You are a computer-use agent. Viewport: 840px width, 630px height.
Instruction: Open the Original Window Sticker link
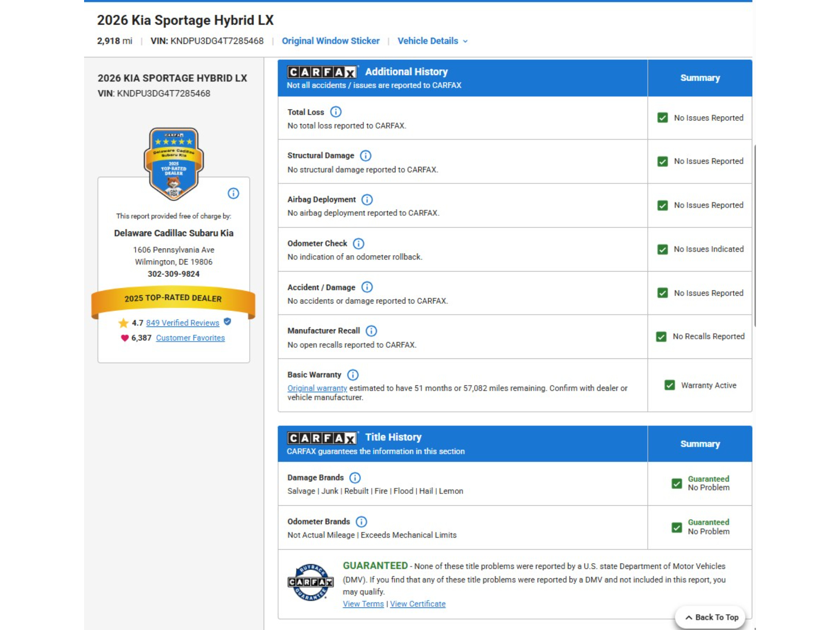pos(331,41)
